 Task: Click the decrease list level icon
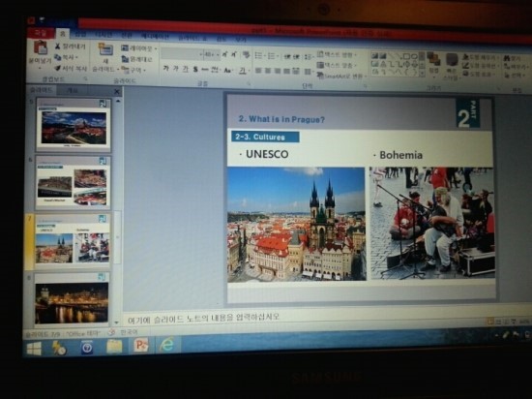287,57
